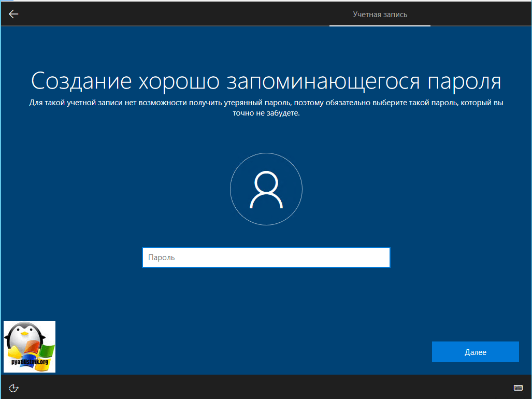Click the back arrow icon

[x=13, y=14]
